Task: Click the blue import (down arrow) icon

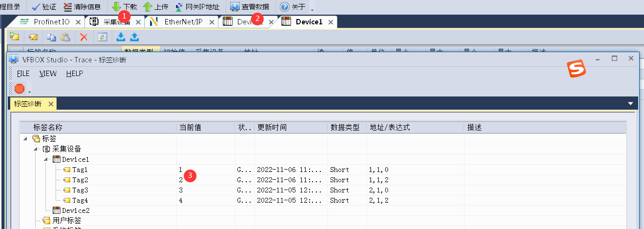Action: 121,37
